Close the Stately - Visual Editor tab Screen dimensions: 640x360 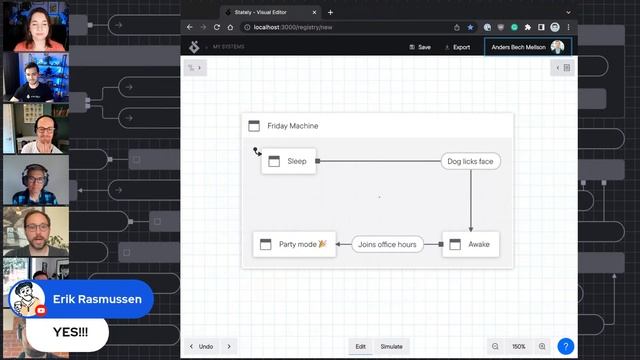pyautogui.click(x=314, y=13)
